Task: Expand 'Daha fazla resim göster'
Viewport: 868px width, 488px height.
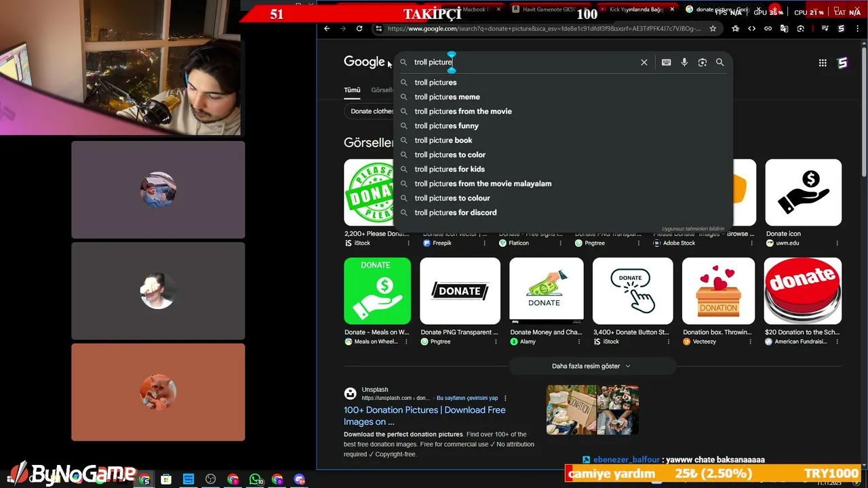Action: pyautogui.click(x=592, y=366)
